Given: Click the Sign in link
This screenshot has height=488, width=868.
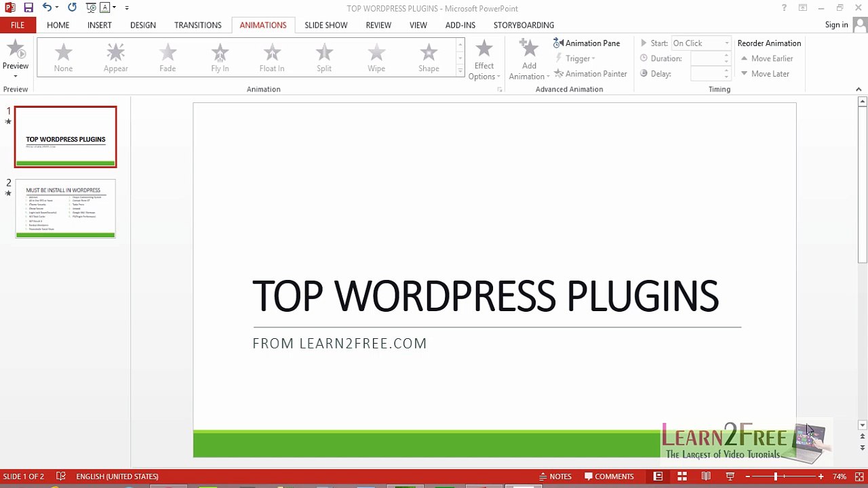Looking at the screenshot, I should click(x=836, y=25).
